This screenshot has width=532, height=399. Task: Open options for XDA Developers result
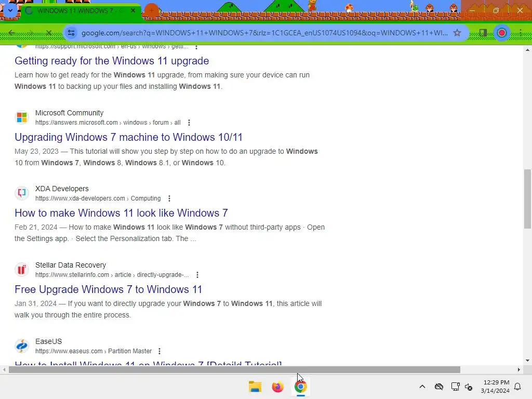(x=169, y=198)
